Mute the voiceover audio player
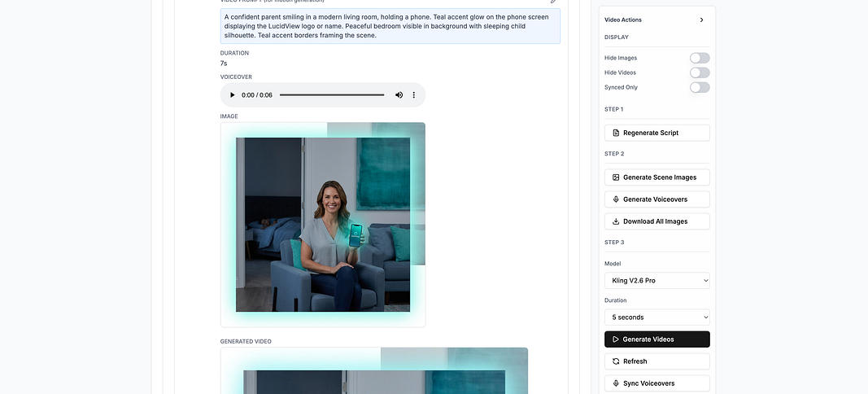The height and width of the screenshot is (394, 868). [x=399, y=95]
